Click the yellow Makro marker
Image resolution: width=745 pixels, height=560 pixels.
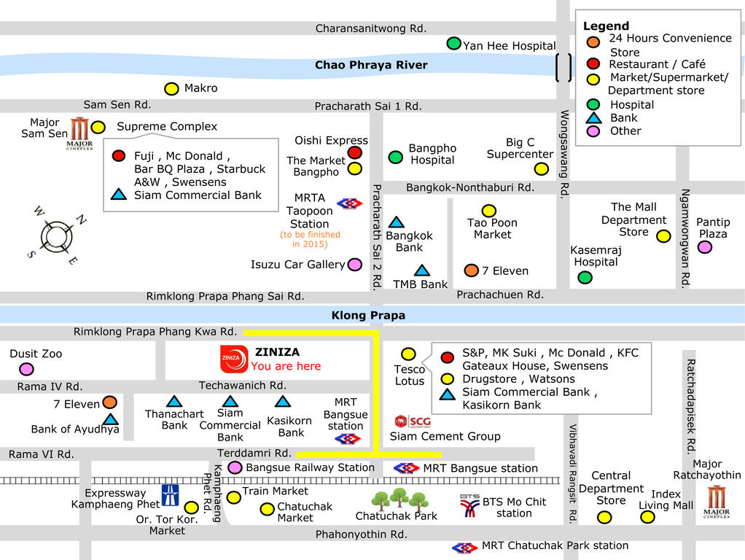point(171,88)
